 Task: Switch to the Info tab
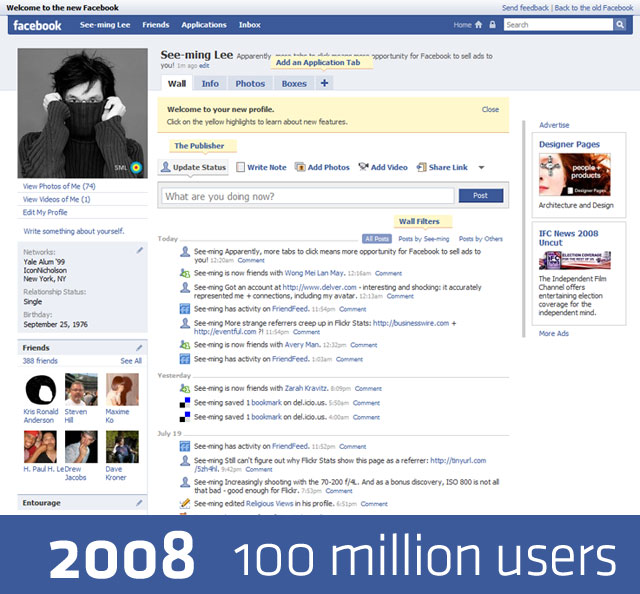tap(210, 84)
